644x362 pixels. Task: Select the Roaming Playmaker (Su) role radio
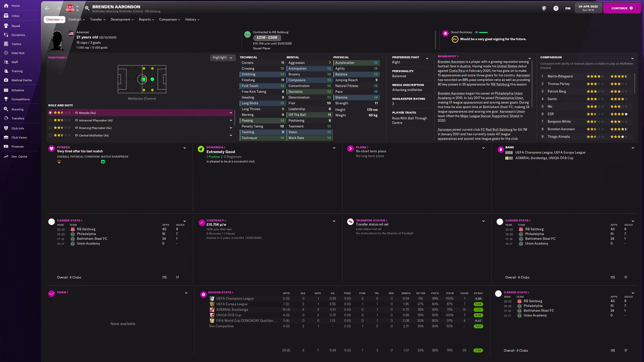click(x=50, y=128)
